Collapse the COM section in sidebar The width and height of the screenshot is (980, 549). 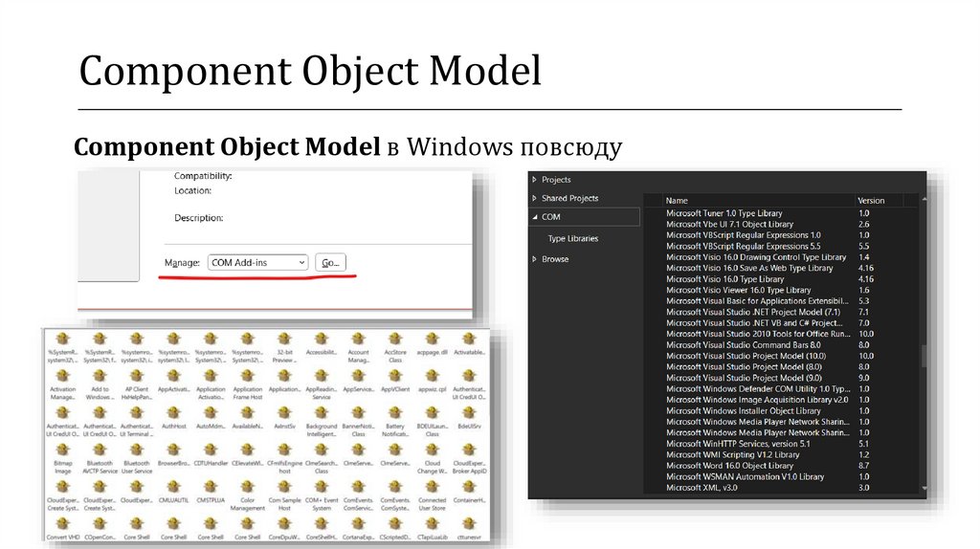(x=534, y=217)
